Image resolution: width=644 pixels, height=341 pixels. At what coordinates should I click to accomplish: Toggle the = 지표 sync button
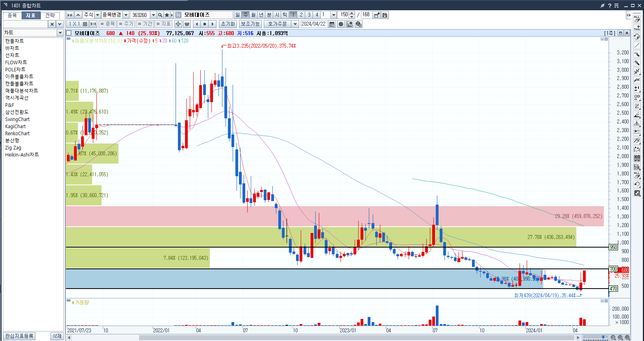164,24
